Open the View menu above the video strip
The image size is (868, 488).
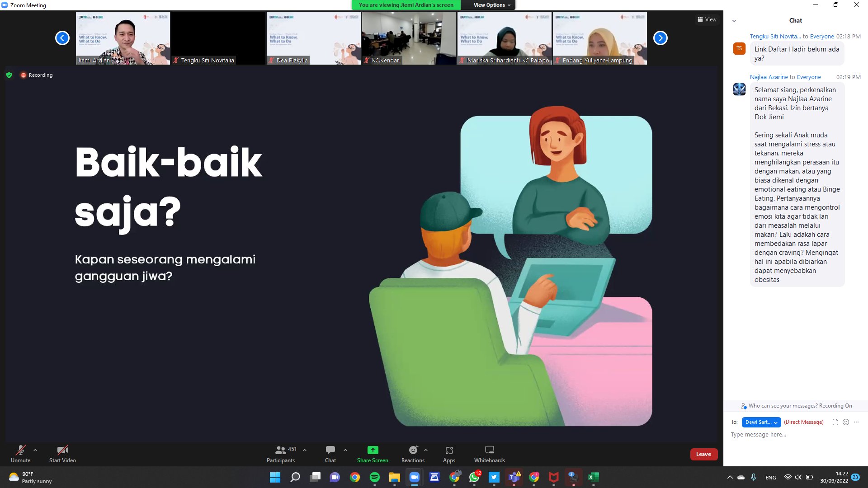(x=707, y=19)
